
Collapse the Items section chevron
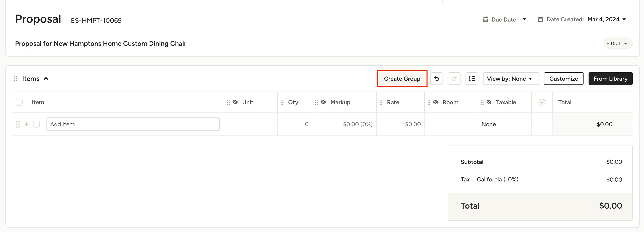[x=46, y=79]
